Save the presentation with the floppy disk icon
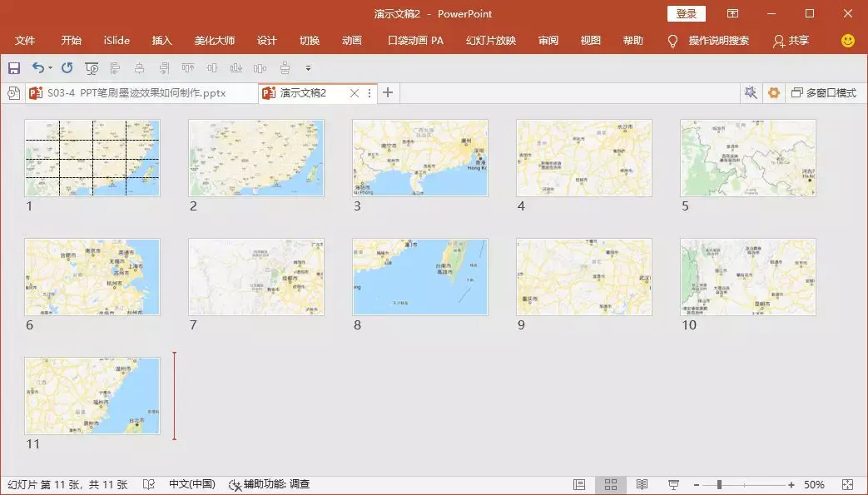 tap(14, 68)
